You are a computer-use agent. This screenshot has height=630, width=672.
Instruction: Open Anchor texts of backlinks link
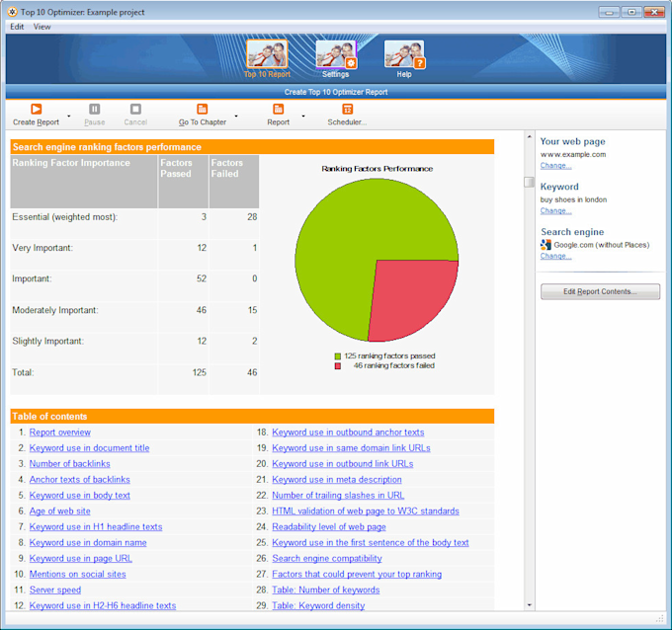click(80, 480)
